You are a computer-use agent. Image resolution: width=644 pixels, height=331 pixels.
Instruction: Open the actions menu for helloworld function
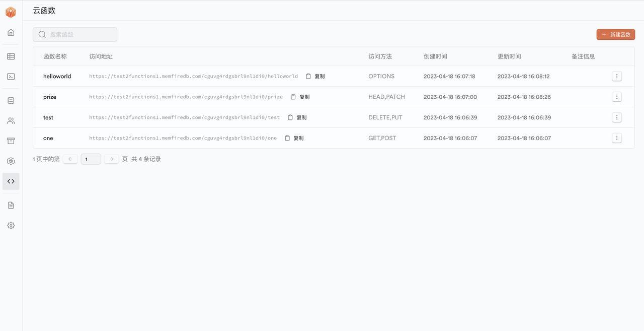tap(615, 75)
